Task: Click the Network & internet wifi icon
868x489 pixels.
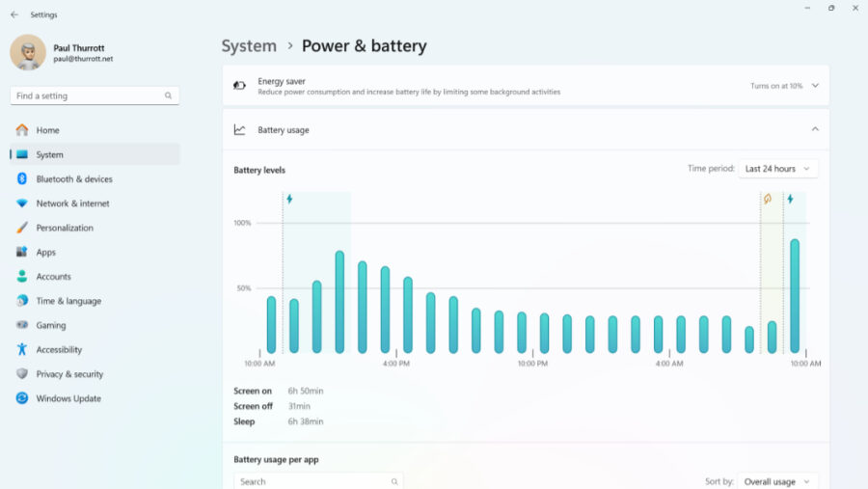Action: [x=21, y=204]
